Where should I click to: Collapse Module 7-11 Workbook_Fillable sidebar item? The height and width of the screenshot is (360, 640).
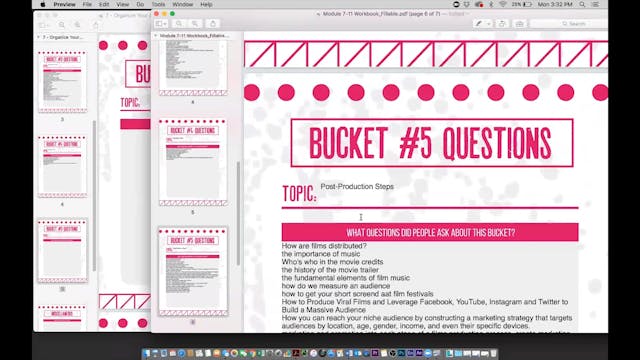[x=156, y=36]
